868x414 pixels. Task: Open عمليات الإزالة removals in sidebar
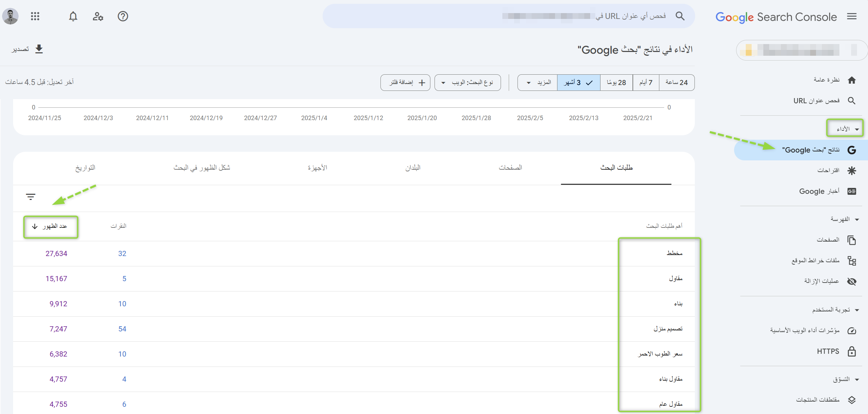pyautogui.click(x=823, y=281)
